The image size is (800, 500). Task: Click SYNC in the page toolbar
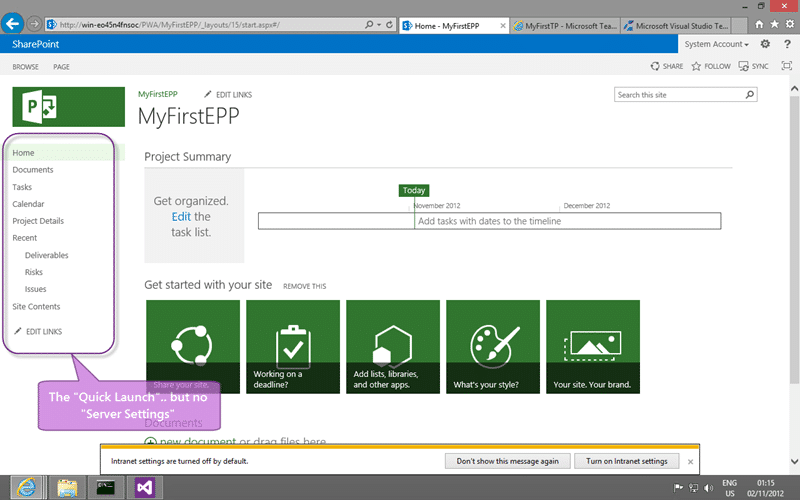click(754, 66)
